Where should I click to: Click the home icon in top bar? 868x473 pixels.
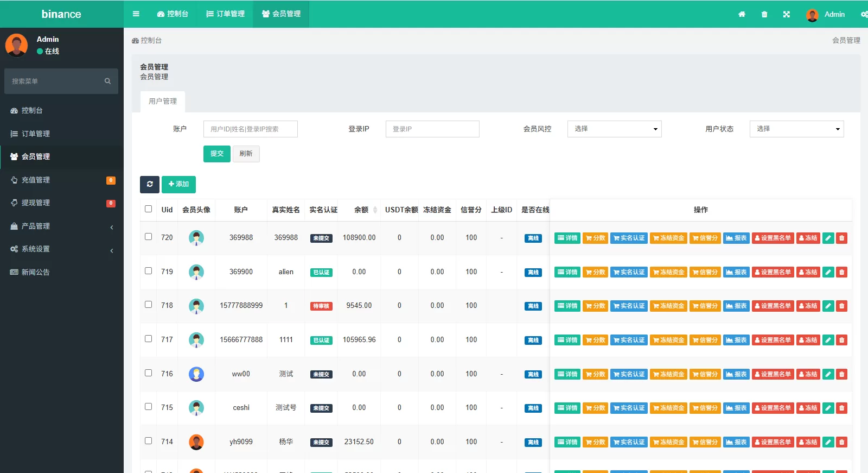click(x=742, y=15)
